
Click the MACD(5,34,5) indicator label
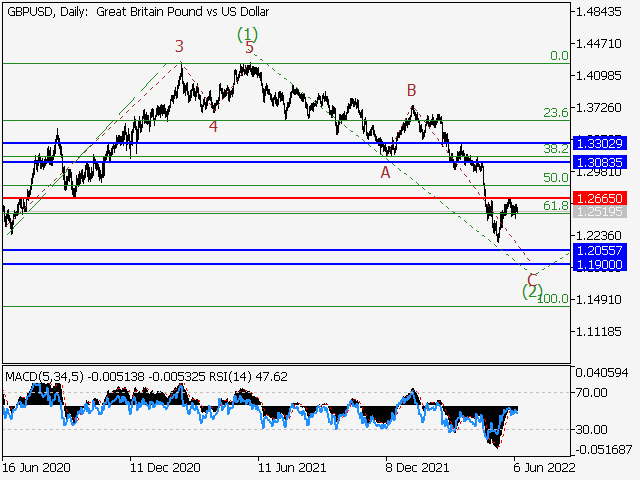(44, 376)
